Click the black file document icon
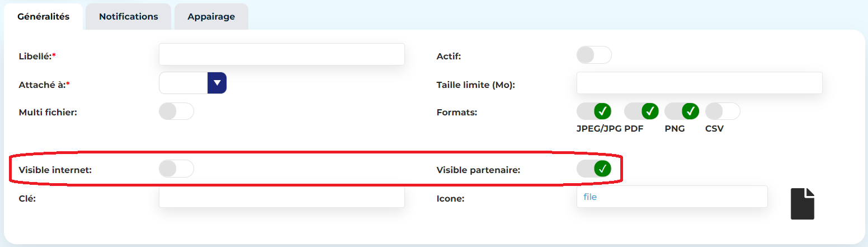 803,203
